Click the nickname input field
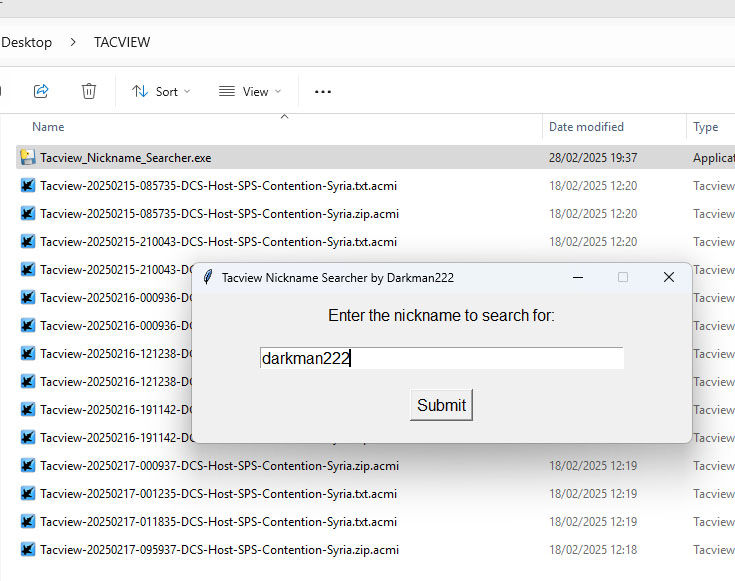The width and height of the screenshot is (735, 581). [x=441, y=358]
